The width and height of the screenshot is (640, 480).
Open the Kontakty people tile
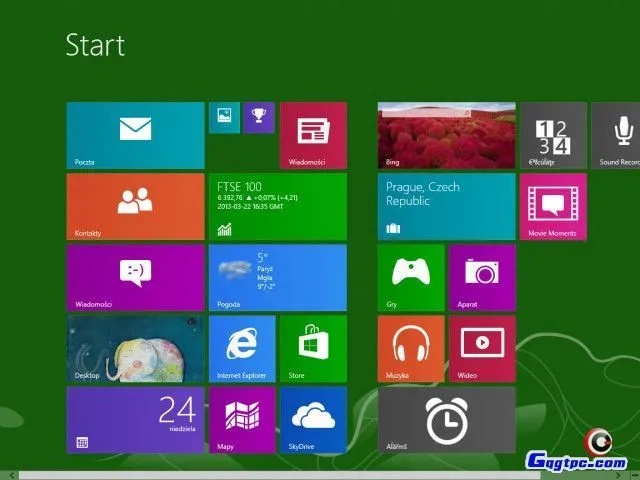click(135, 206)
